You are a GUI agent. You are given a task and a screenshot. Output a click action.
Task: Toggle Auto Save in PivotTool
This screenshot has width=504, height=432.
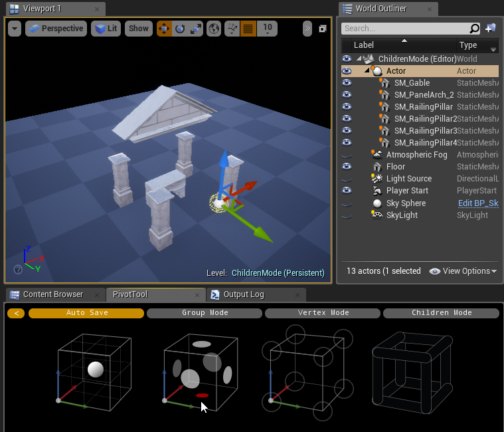click(86, 313)
